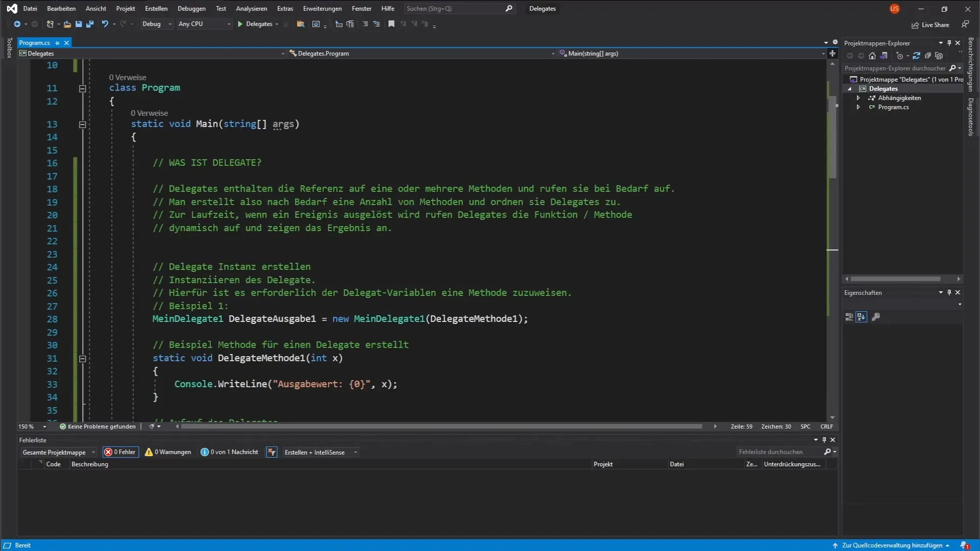
Task: Click the editor horizontal scrollbar
Action: (442, 427)
